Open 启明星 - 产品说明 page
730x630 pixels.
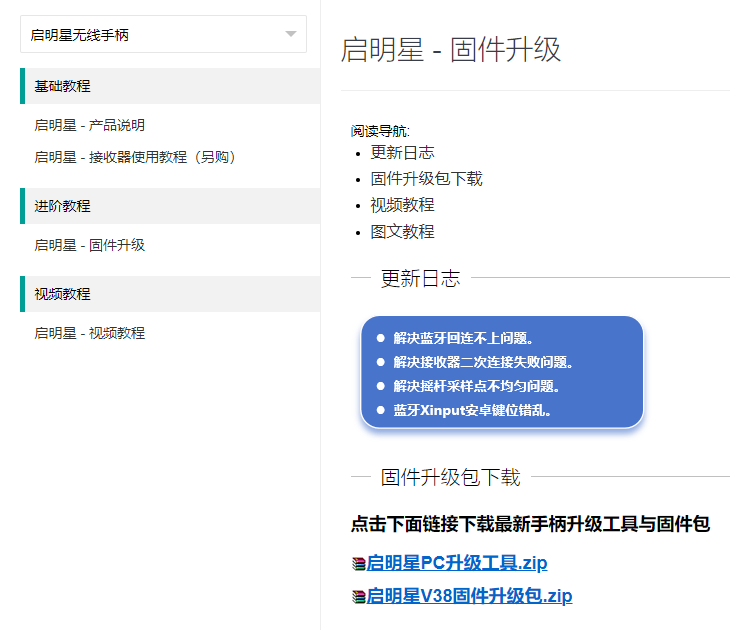(x=89, y=125)
